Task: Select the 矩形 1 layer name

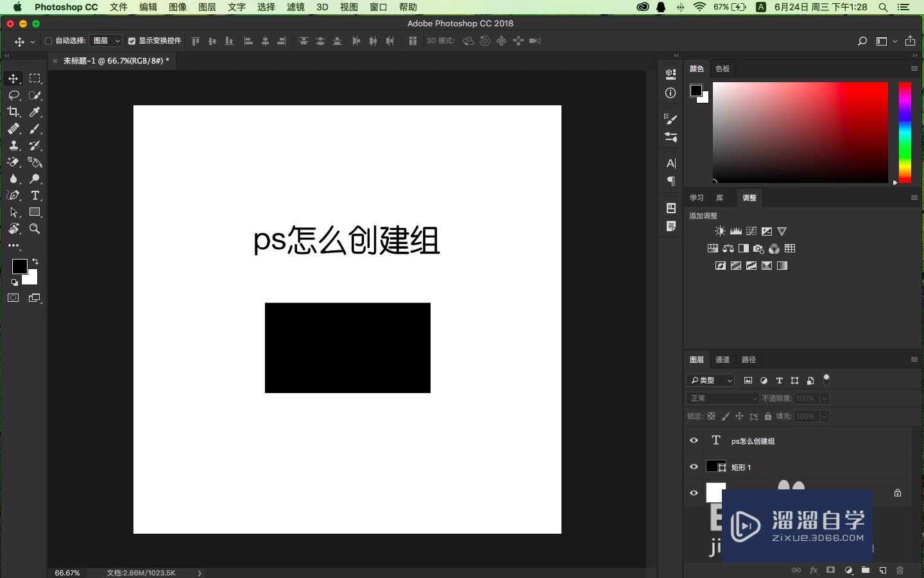Action: (741, 468)
